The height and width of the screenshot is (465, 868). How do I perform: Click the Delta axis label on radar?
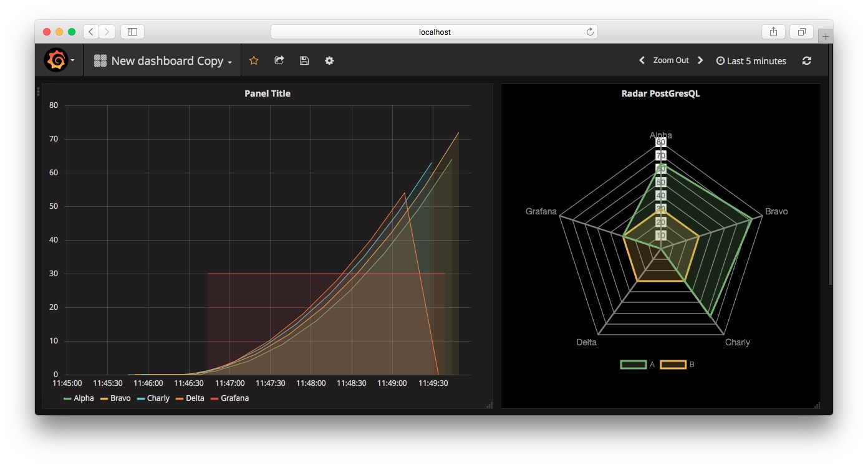click(587, 342)
